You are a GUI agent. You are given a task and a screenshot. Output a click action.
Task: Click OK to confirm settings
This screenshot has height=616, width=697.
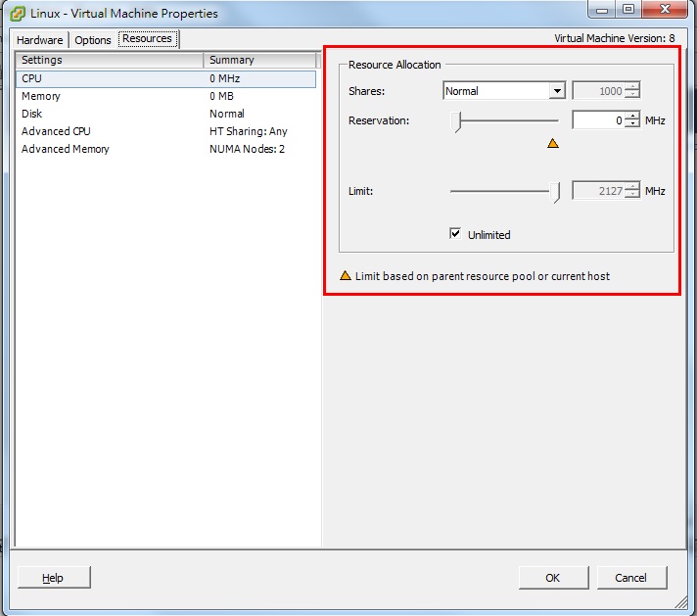[x=553, y=577]
